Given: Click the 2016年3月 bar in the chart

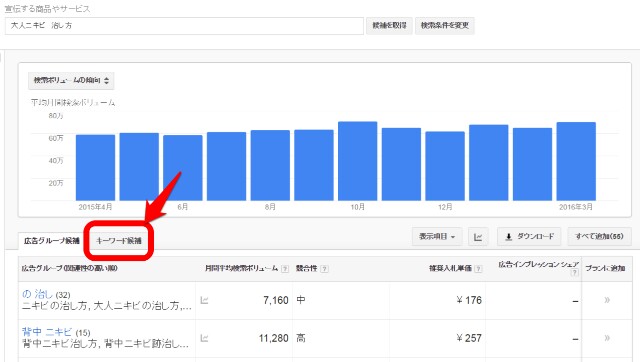Looking at the screenshot, I should [x=576, y=161].
